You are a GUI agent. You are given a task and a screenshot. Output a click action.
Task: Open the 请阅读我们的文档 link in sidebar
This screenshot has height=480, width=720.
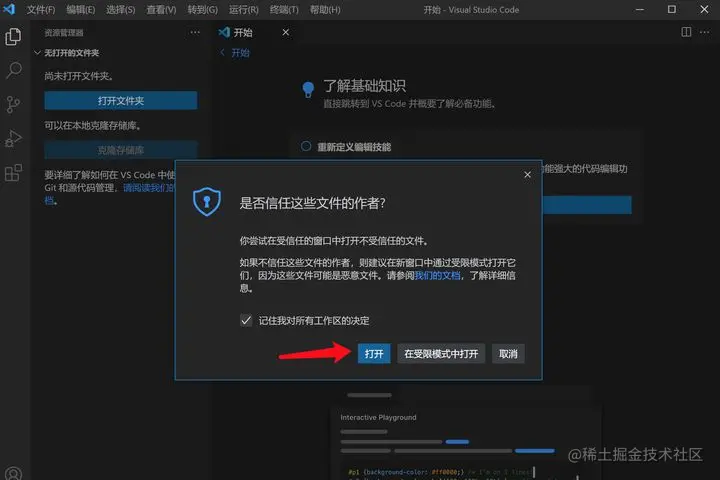point(148,187)
